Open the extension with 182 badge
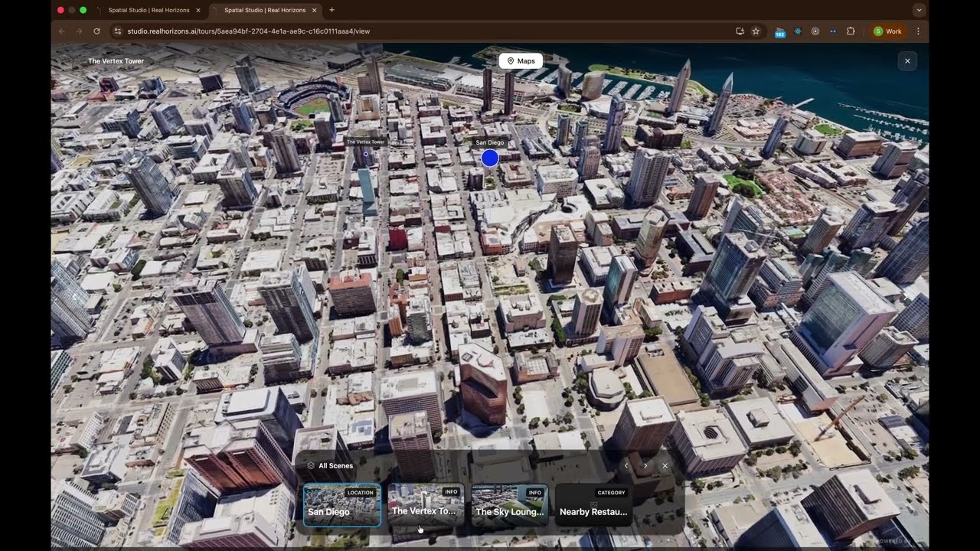 click(780, 32)
